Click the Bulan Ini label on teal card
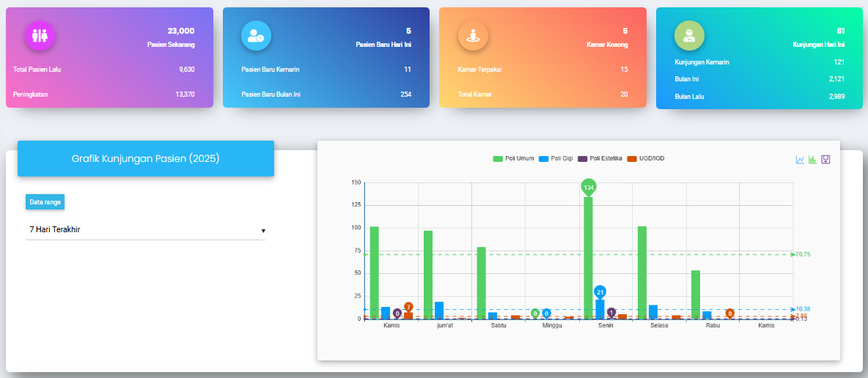868x378 pixels. pos(687,78)
